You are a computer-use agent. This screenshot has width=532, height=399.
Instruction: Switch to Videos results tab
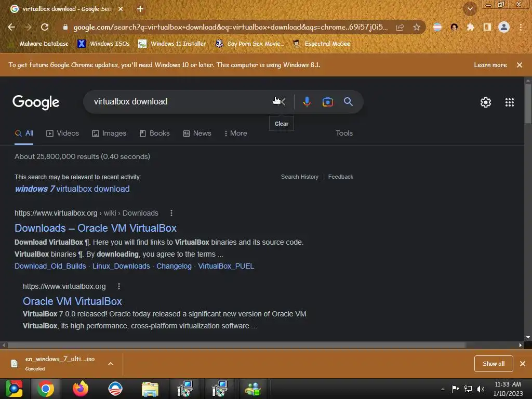click(x=62, y=134)
